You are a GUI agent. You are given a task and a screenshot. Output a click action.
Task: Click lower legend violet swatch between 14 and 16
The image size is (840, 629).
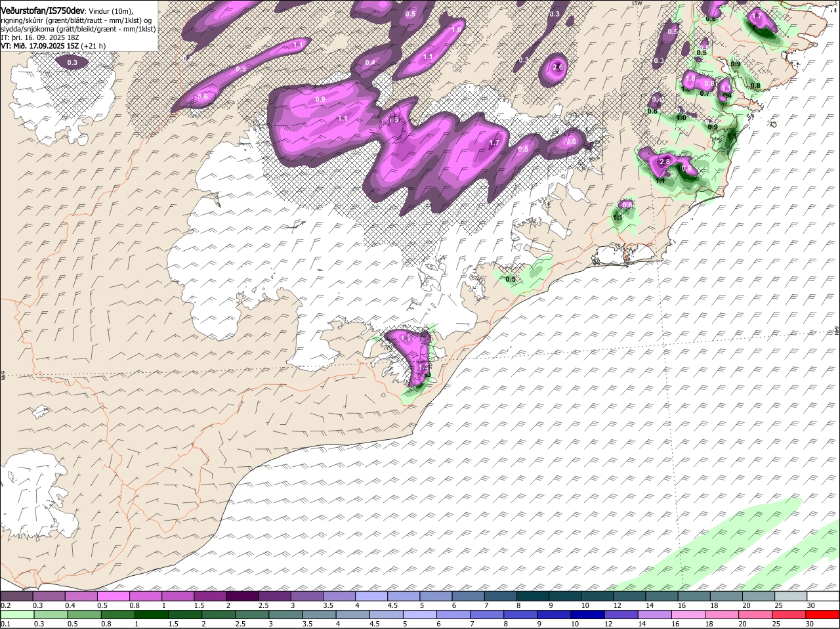pos(654,615)
